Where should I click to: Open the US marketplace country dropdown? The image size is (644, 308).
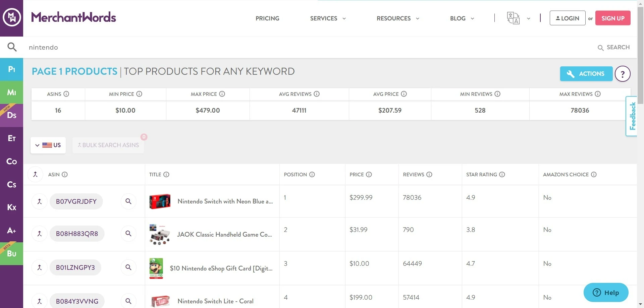pyautogui.click(x=48, y=145)
